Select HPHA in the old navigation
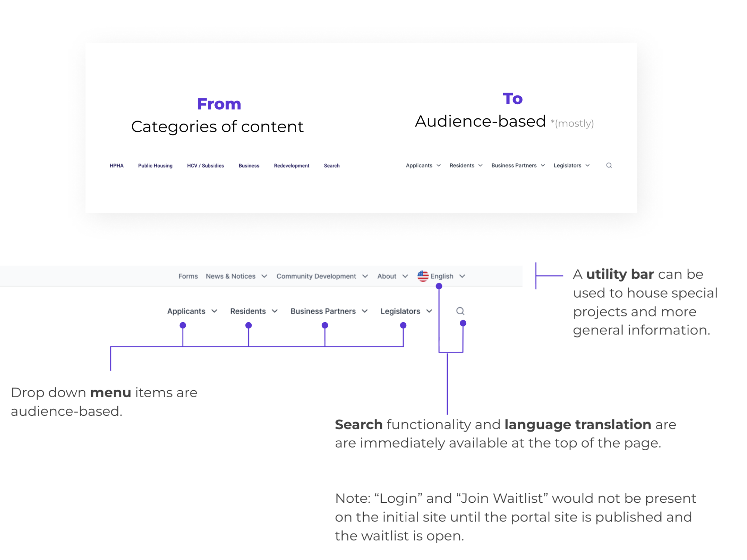Screen dimensions: 747x560 tap(117, 166)
